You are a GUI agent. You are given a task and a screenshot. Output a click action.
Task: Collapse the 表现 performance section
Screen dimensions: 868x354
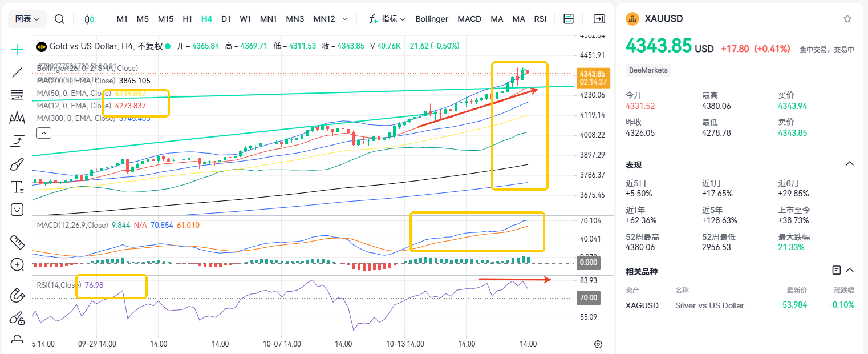[849, 164]
